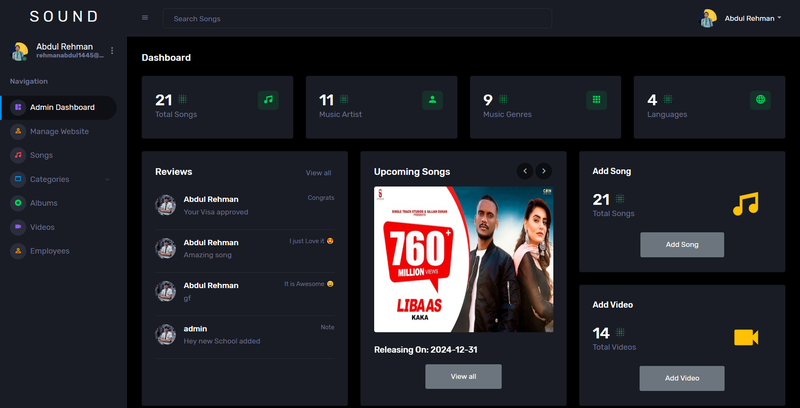Open the Categories navigation item
The image size is (800, 408).
49,180
